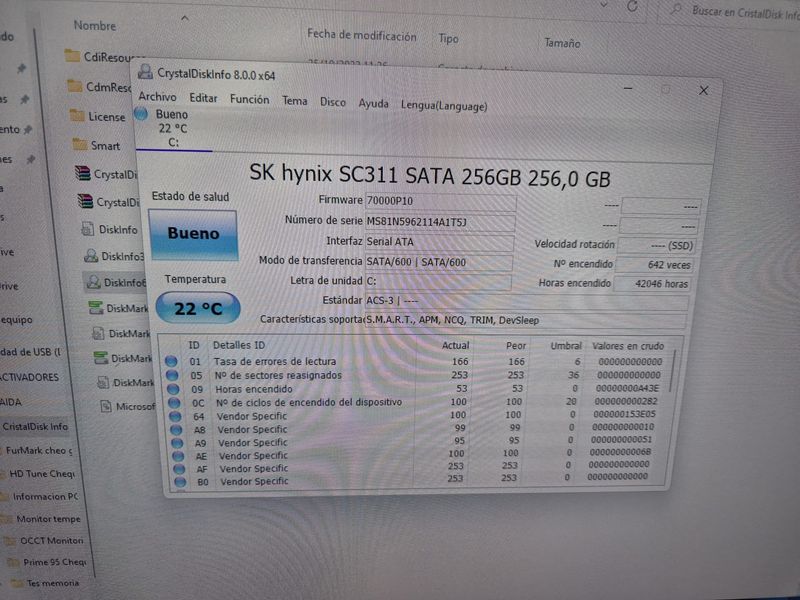
Task: Click the Letra de unidad field
Action: tap(438, 282)
